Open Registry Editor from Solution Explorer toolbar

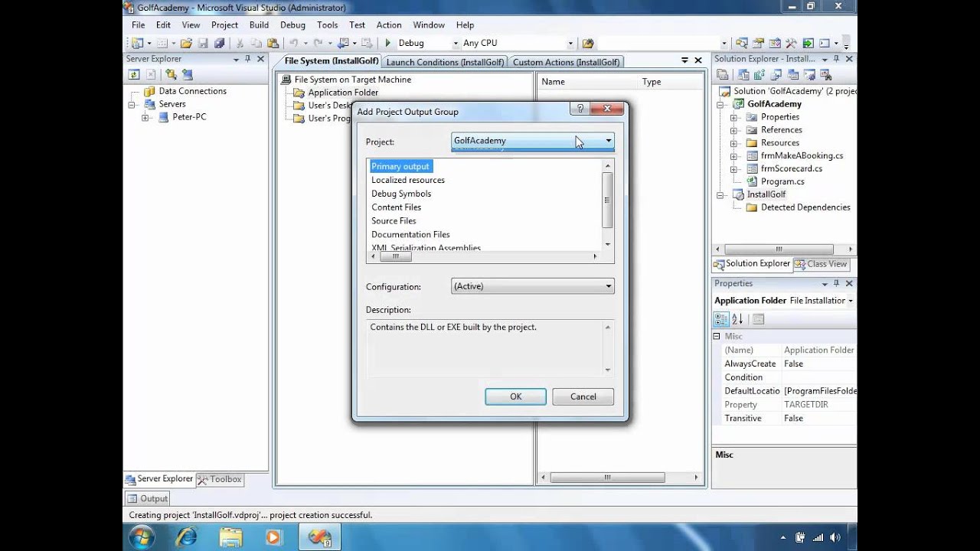(759, 74)
